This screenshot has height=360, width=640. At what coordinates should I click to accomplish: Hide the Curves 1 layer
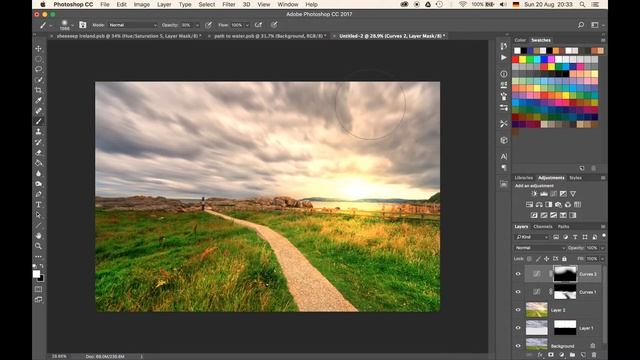coord(518,292)
